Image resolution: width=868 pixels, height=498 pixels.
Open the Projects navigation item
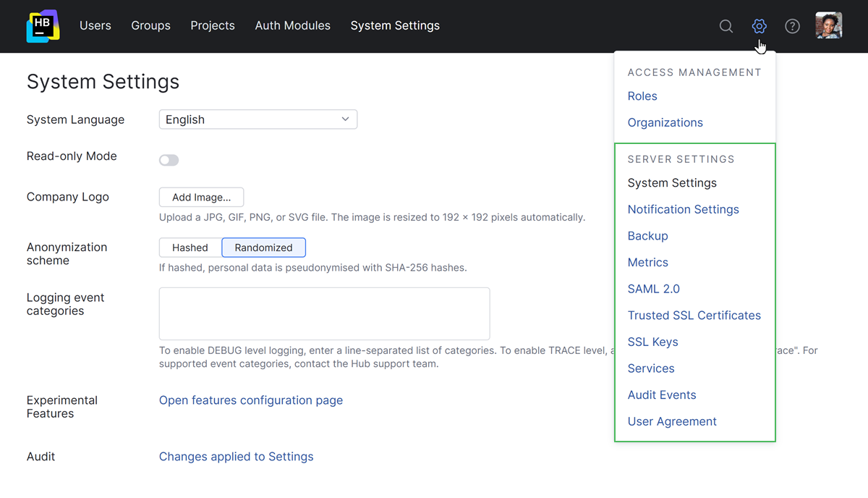(213, 26)
